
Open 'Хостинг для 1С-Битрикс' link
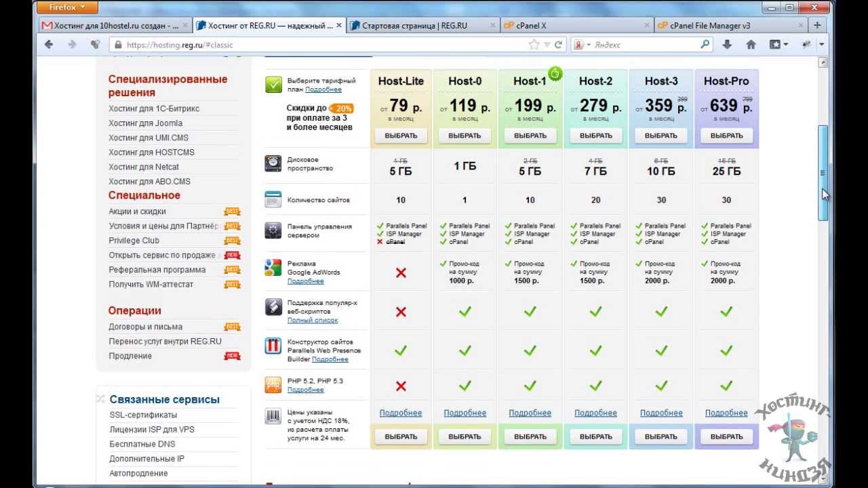154,108
